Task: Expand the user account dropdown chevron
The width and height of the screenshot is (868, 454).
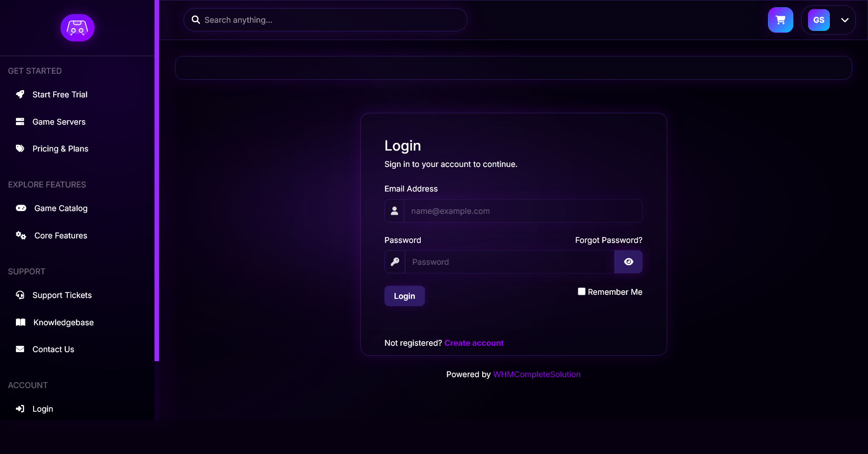Action: point(844,20)
